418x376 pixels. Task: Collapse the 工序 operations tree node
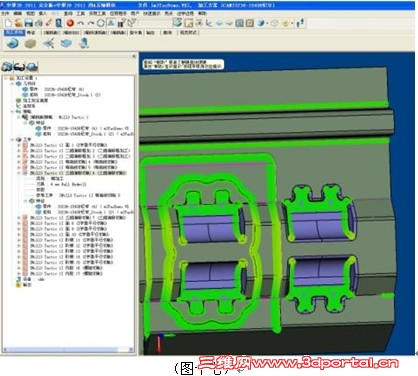point(12,139)
